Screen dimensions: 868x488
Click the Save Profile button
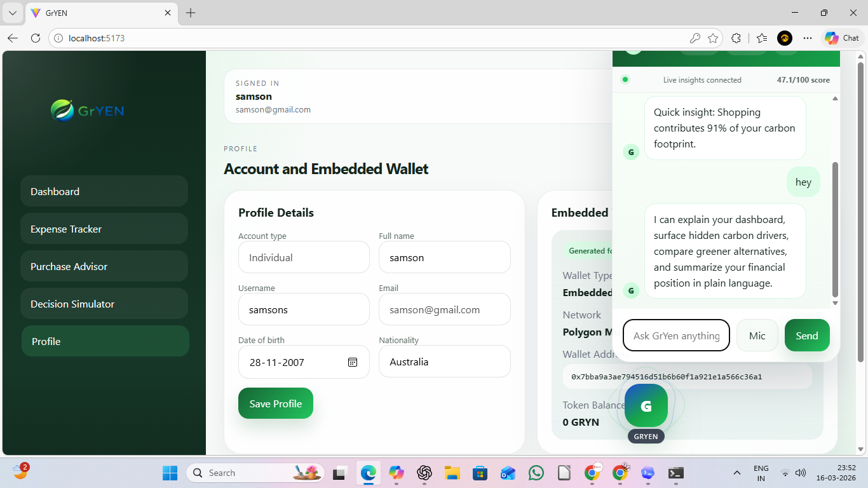tap(276, 403)
